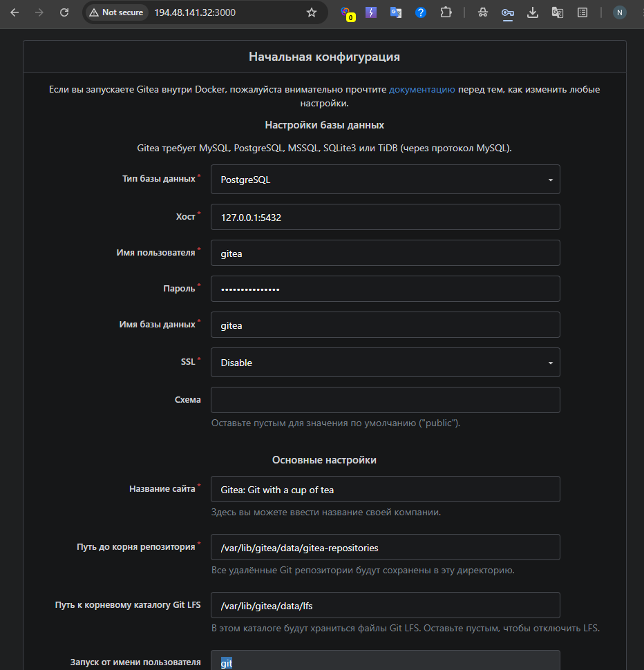The width and height of the screenshot is (644, 670).
Task: Show browser downloads
Action: [533, 13]
